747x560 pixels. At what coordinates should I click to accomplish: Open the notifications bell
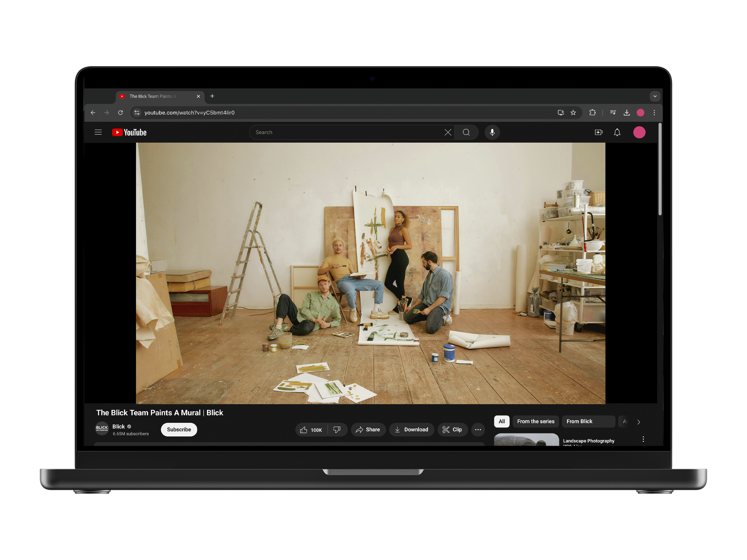617,132
